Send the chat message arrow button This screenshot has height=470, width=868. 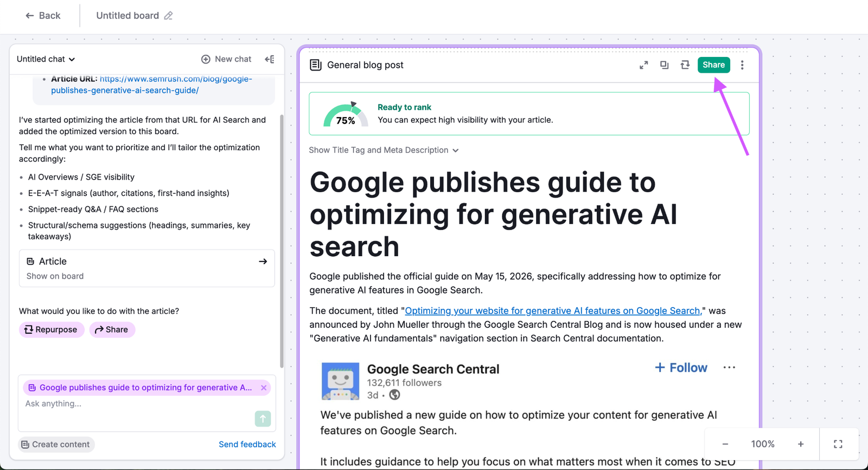point(263,418)
